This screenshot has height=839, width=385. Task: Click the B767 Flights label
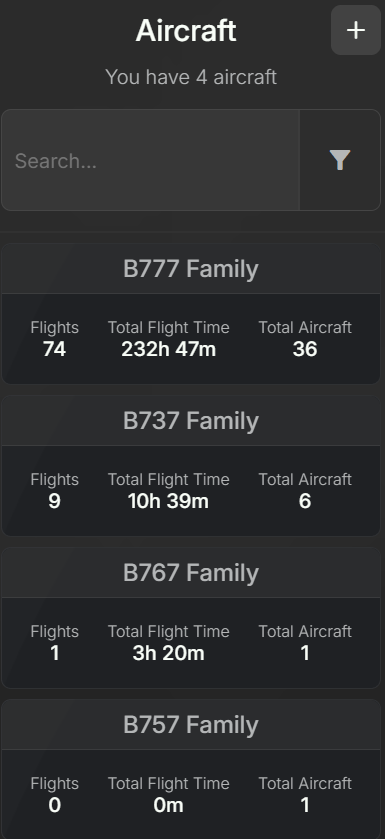(x=55, y=631)
